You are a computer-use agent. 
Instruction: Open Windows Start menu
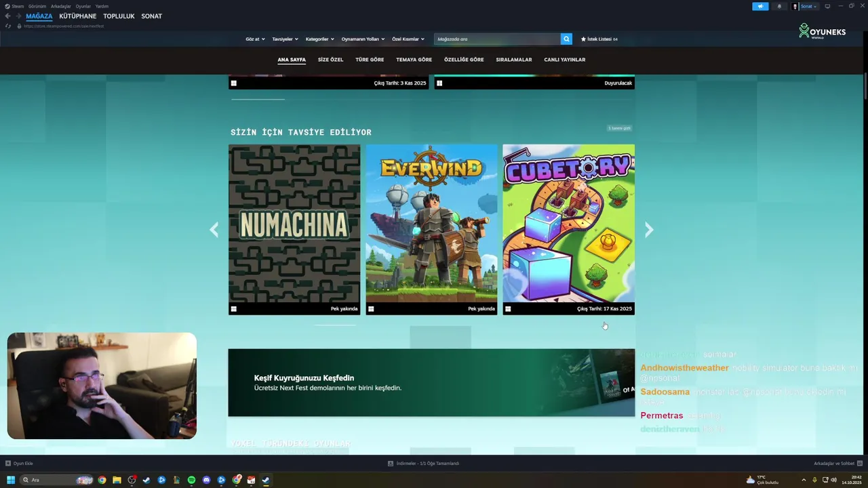click(11, 480)
